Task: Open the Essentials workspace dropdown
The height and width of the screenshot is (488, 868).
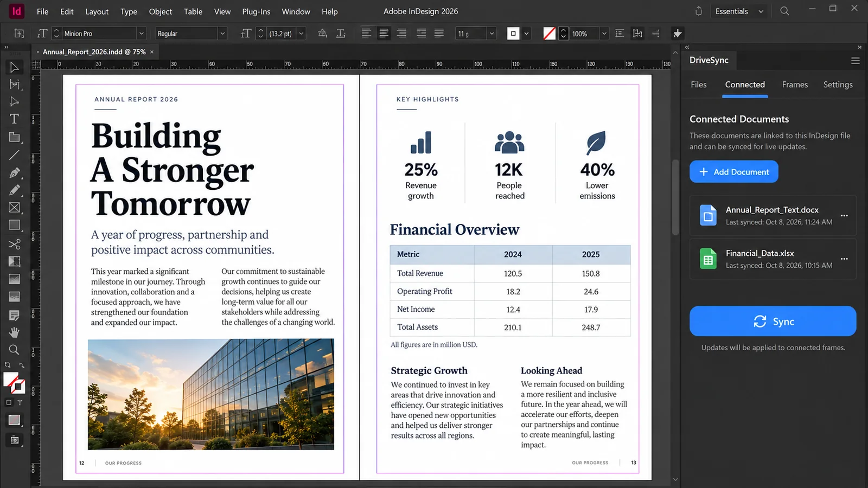Action: tap(738, 11)
